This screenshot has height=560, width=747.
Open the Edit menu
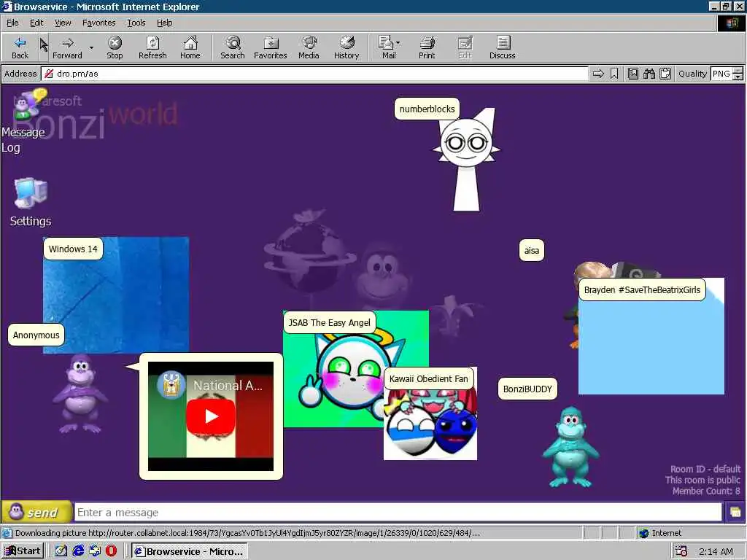(x=36, y=23)
